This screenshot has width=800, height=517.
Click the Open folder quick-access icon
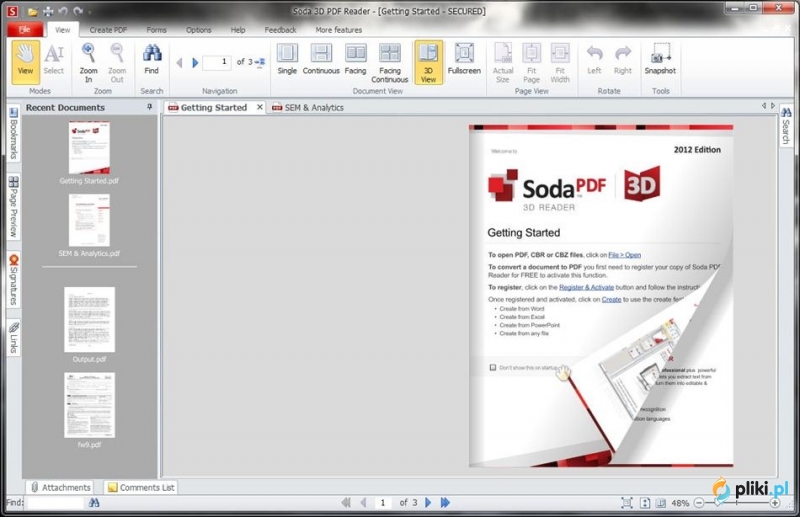pyautogui.click(x=33, y=11)
